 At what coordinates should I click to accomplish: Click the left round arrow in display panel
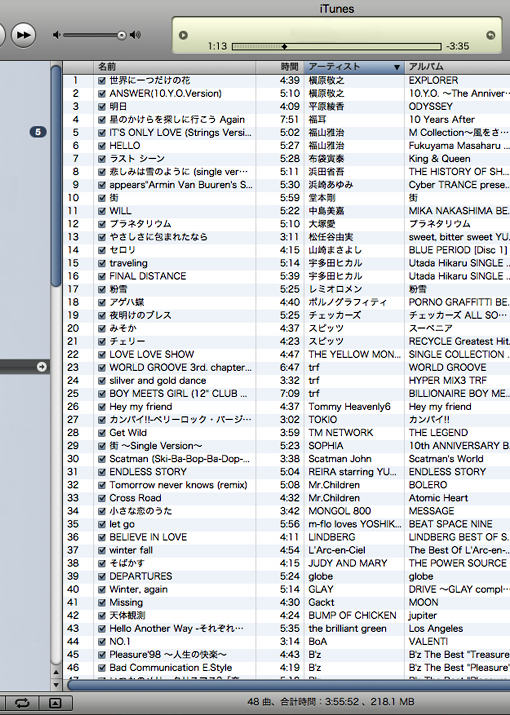click(183, 35)
